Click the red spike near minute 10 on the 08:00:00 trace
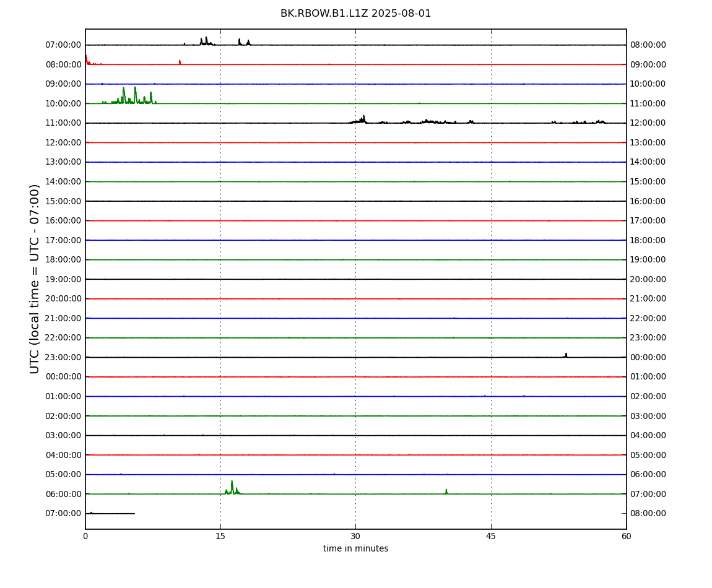The width and height of the screenshot is (712, 588). tap(180, 63)
